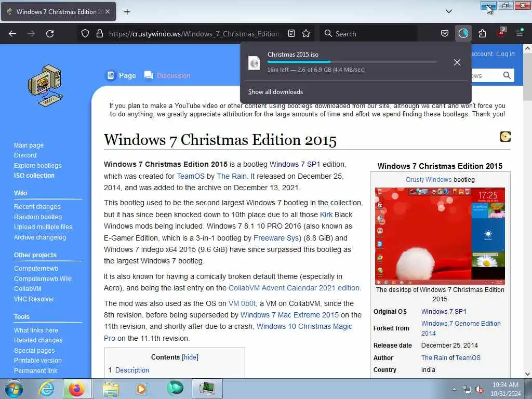Open the Main page sidebar link

[x=29, y=145]
